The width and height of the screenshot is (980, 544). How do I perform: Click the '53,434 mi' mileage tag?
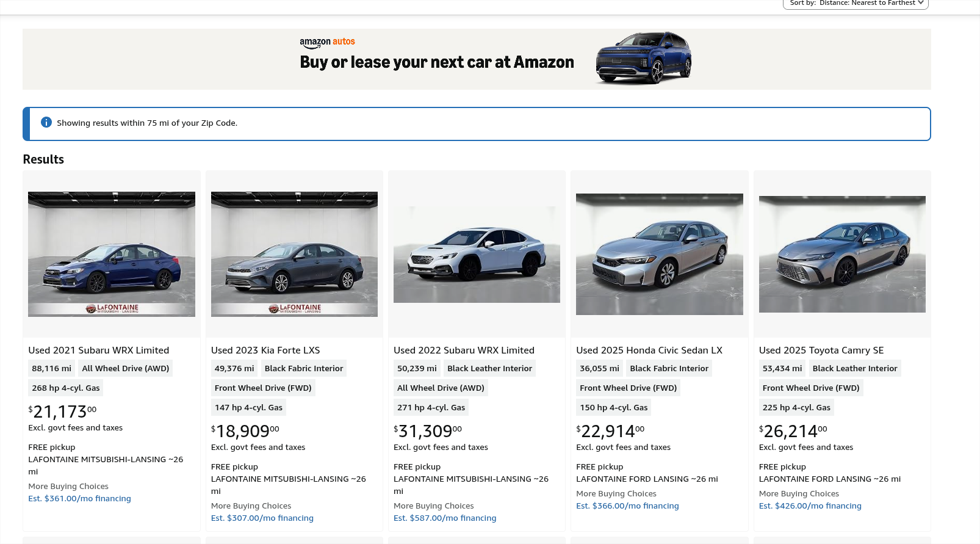coord(782,369)
